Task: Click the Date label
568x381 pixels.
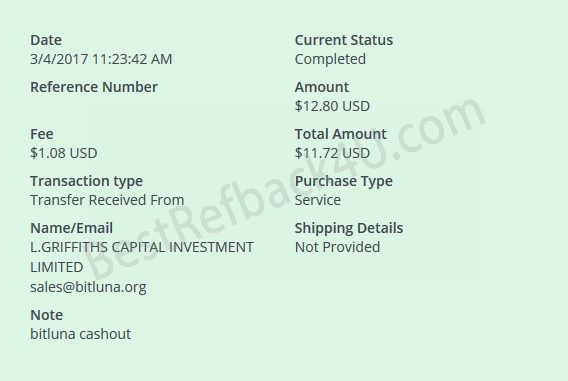Action: 46,40
